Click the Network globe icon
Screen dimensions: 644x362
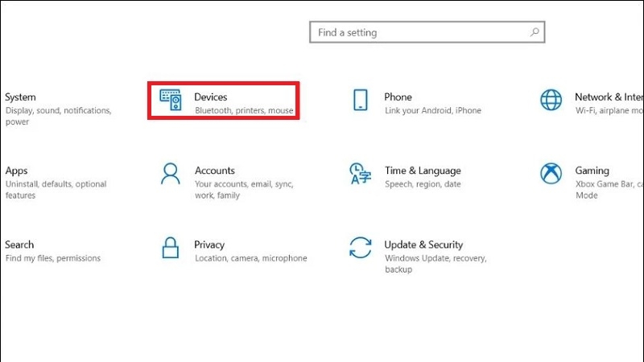coord(551,101)
